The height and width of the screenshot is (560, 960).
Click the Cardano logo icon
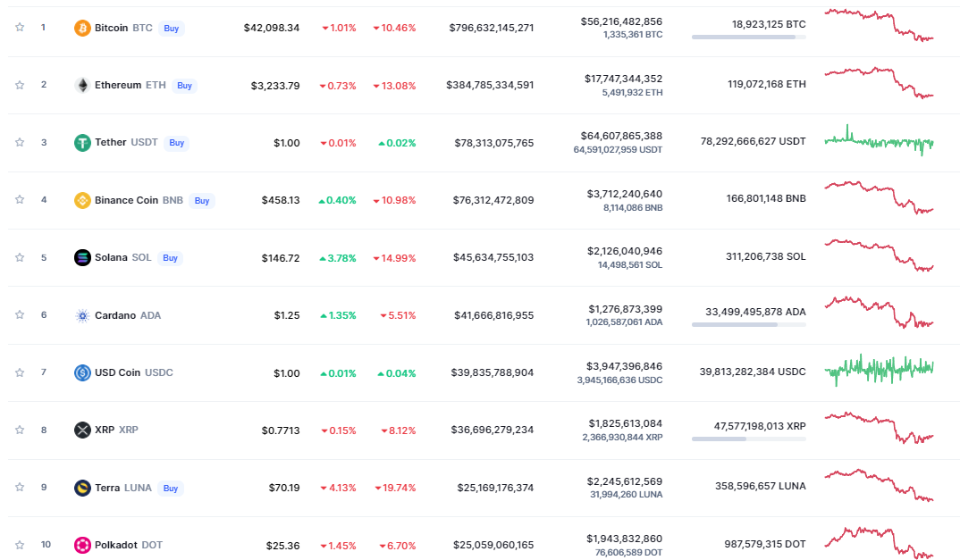coord(82,315)
